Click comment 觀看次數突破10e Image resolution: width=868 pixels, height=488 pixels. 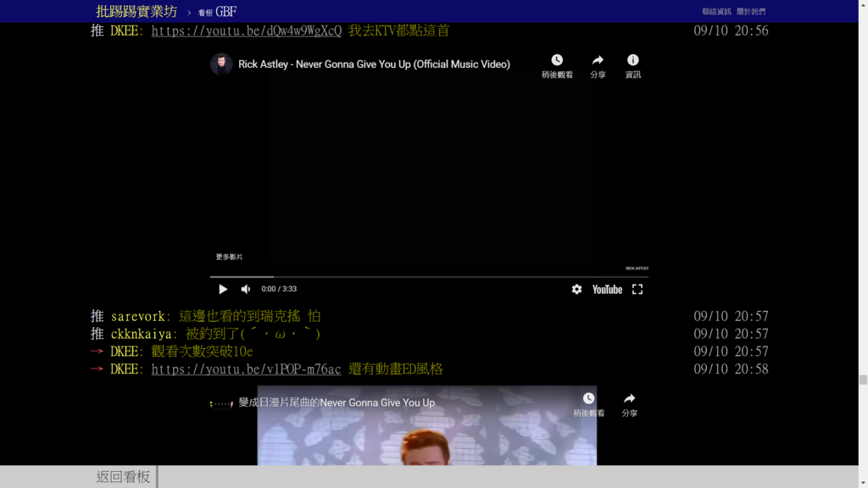click(202, 352)
